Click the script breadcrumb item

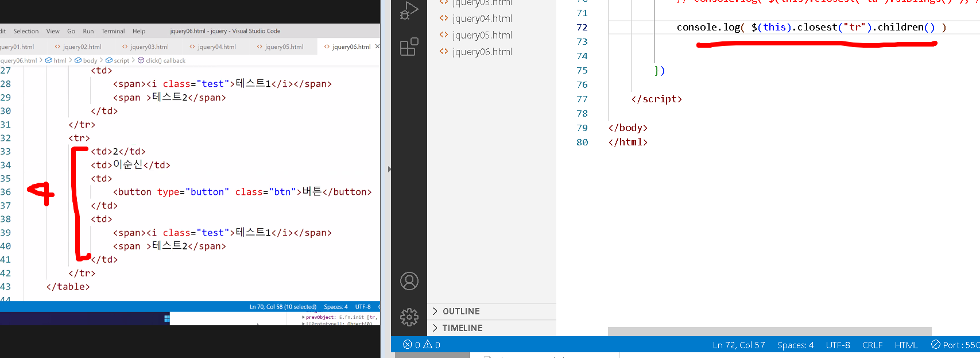[117, 60]
